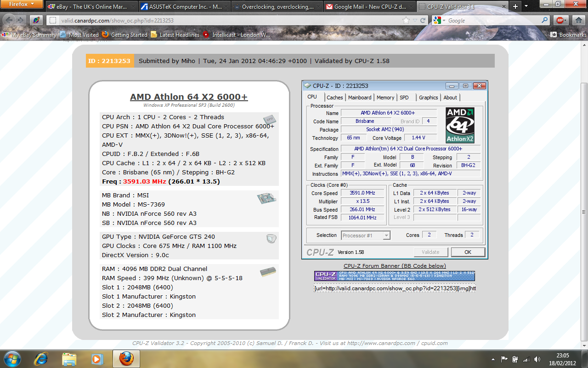Image resolution: width=588 pixels, height=368 pixels.
Task: Select the Memory tab in CPU-Z
Action: (x=385, y=98)
